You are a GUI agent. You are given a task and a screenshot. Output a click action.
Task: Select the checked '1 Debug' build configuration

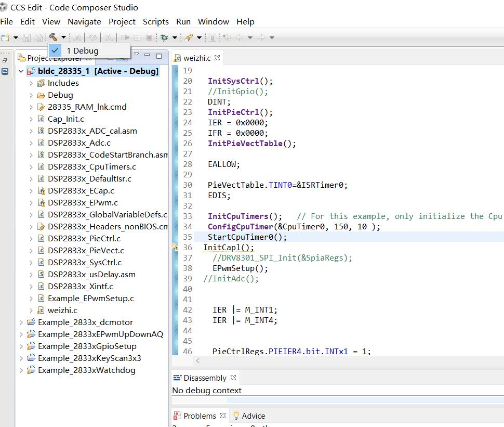(x=82, y=51)
